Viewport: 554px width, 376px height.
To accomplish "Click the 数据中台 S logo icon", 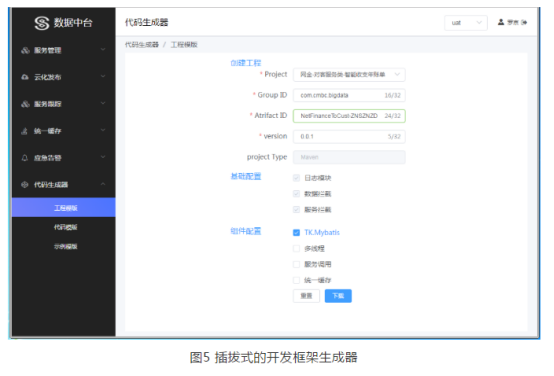I will point(42,23).
